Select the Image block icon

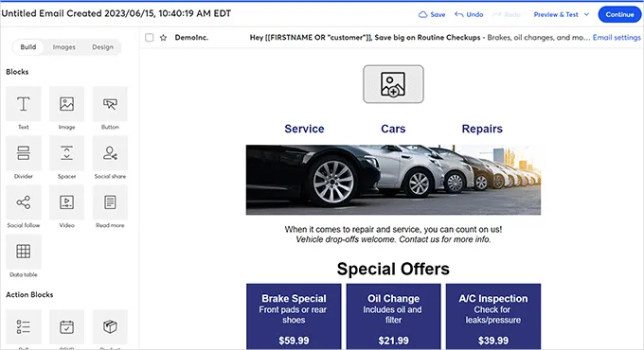66,104
